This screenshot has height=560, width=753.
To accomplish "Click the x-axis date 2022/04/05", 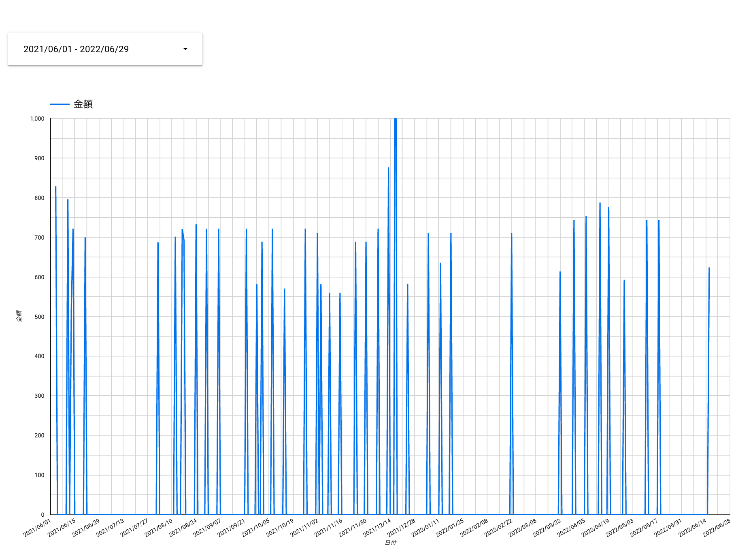I will pyautogui.click(x=572, y=528).
